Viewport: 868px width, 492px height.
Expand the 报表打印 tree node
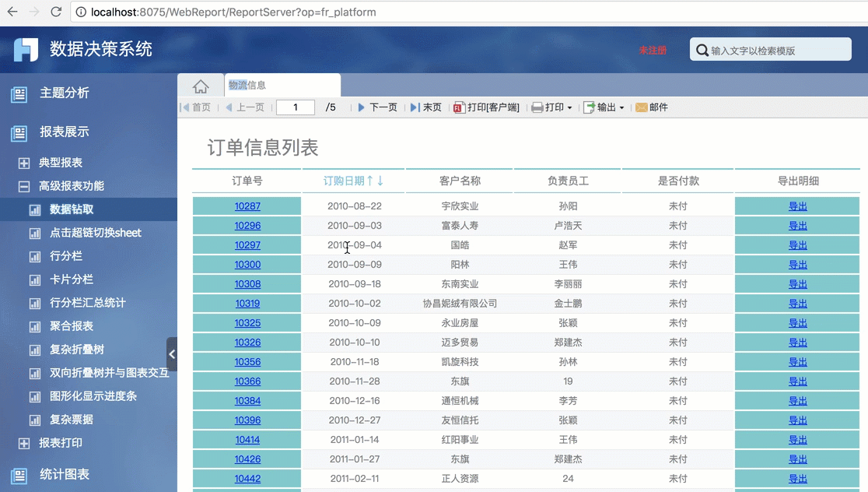click(x=24, y=444)
